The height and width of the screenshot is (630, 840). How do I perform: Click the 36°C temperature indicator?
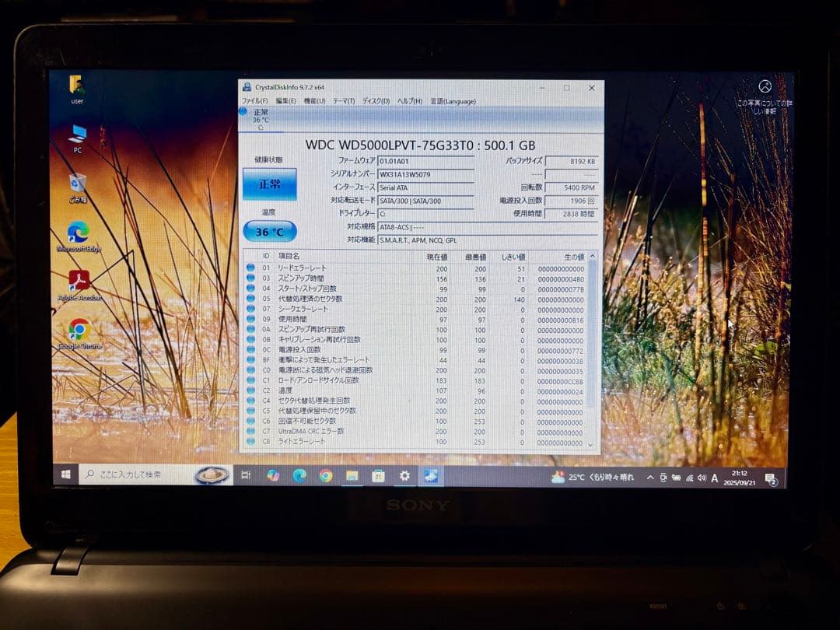click(270, 230)
